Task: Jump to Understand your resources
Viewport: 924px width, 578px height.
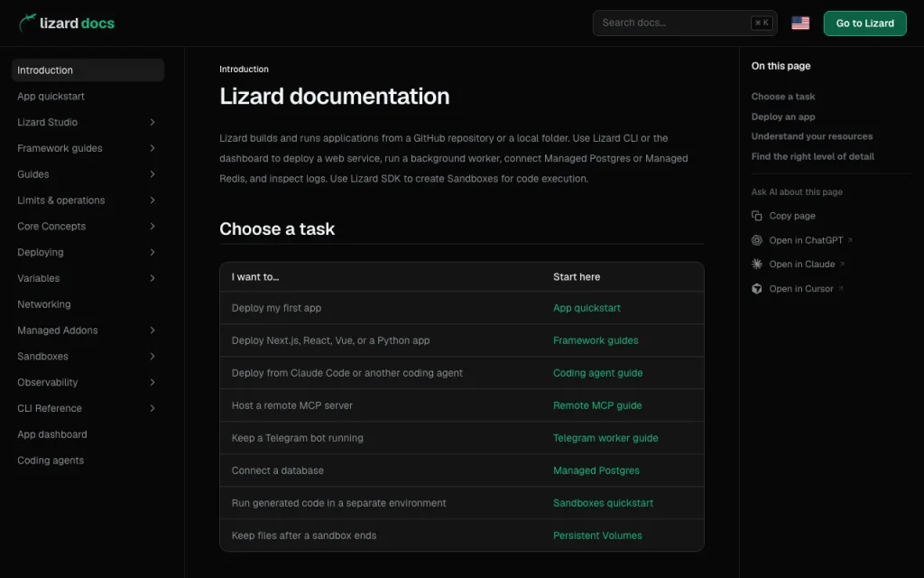Action: coord(811,136)
